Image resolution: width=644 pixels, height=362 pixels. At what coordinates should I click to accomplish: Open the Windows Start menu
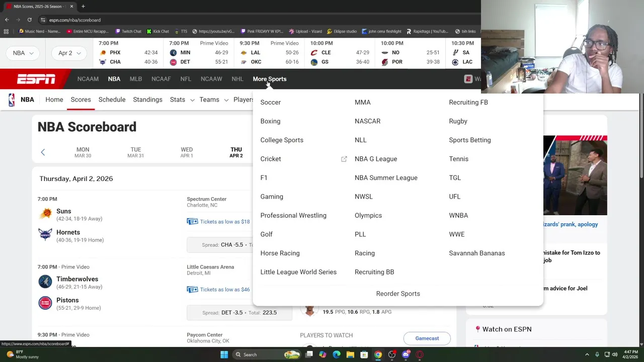tap(224, 354)
